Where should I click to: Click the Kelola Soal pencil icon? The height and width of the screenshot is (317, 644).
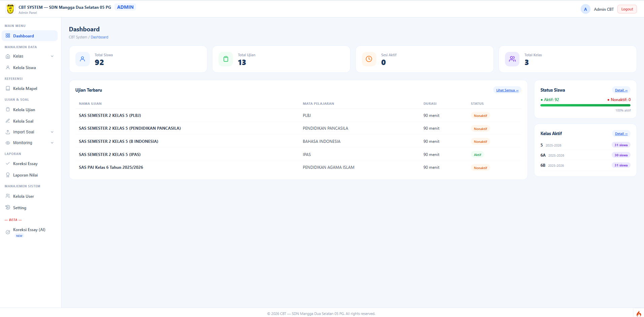[x=8, y=121]
